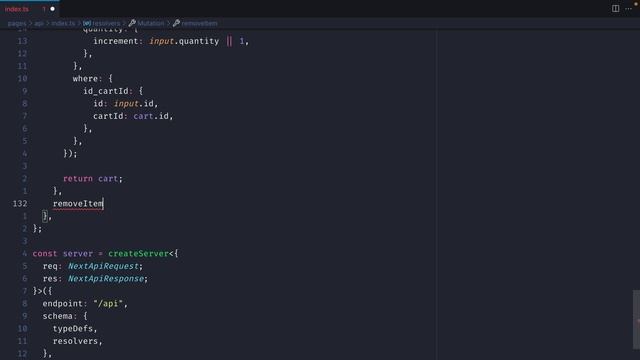The image size is (640, 360).
Task: Open the Split Editor Right icon
Action: click(x=615, y=9)
